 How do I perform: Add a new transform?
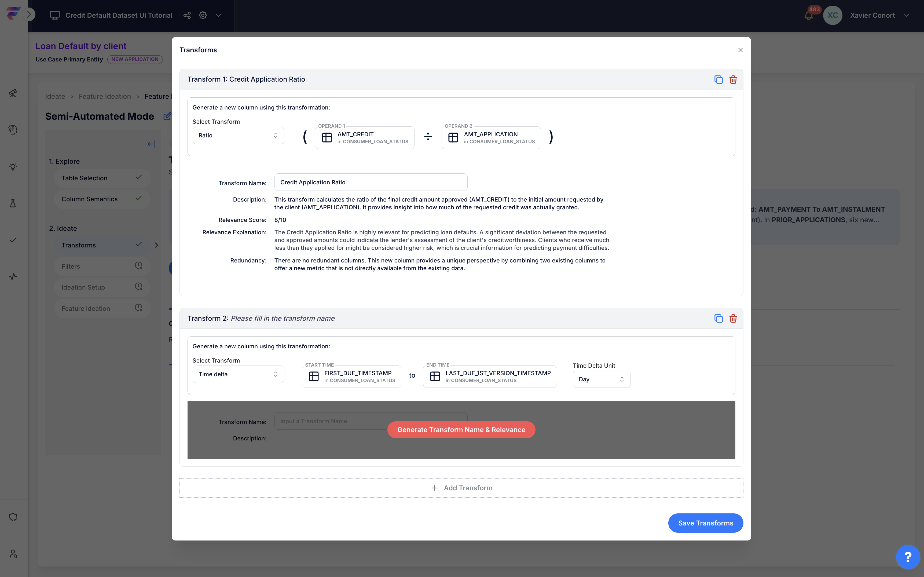[x=461, y=488]
